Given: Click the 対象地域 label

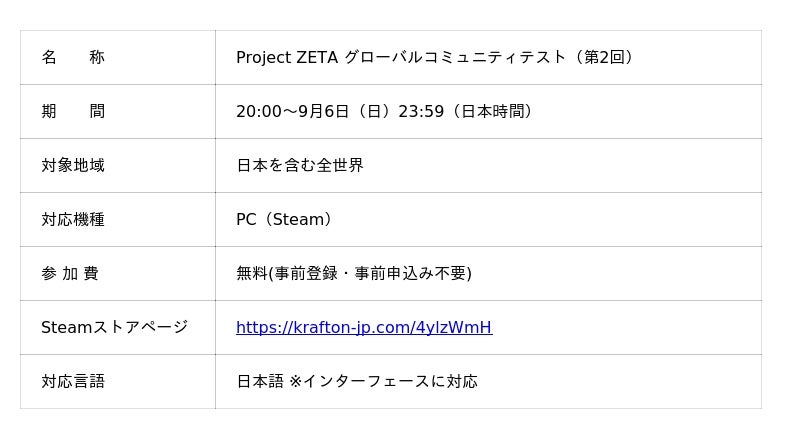Looking at the screenshot, I should (73, 165).
